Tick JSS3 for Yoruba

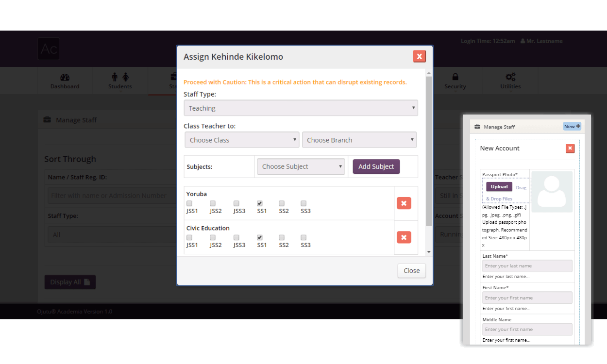(x=236, y=203)
